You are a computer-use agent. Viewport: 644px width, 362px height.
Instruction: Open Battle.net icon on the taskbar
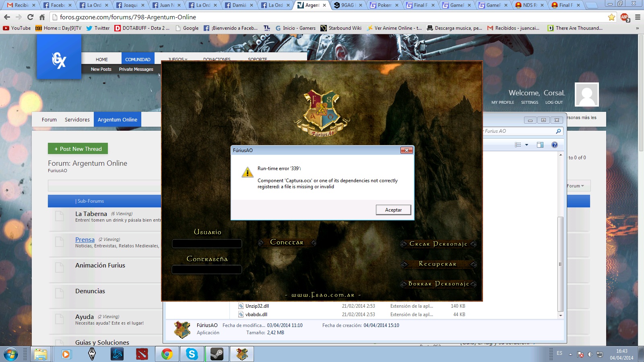pyautogui.click(x=117, y=354)
